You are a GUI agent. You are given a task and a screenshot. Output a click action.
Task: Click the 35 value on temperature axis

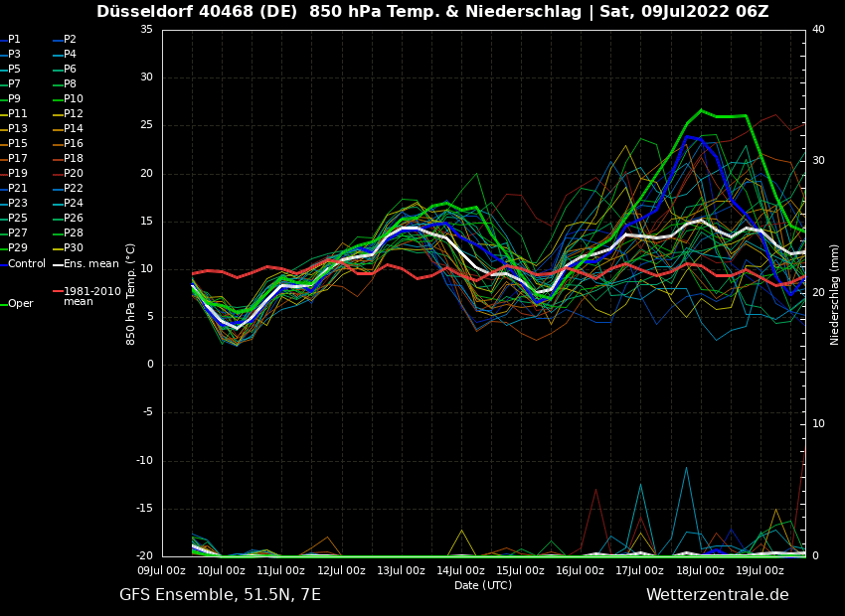pyautogui.click(x=146, y=30)
